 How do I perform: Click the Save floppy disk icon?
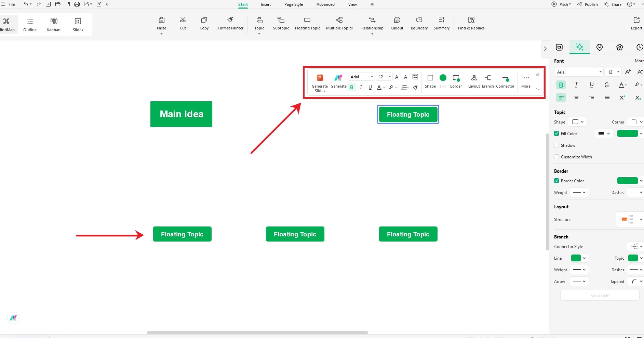(67, 4)
